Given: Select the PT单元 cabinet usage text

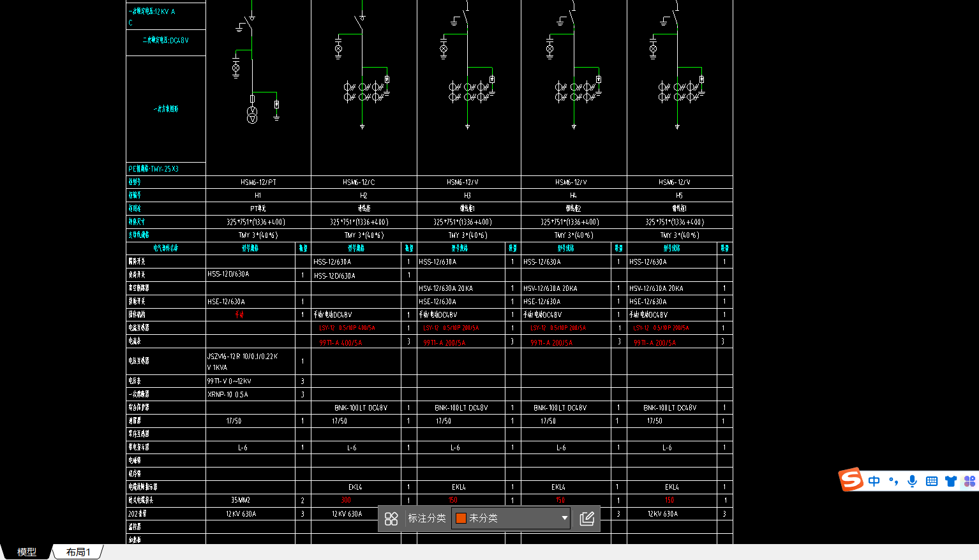Looking at the screenshot, I should (258, 209).
